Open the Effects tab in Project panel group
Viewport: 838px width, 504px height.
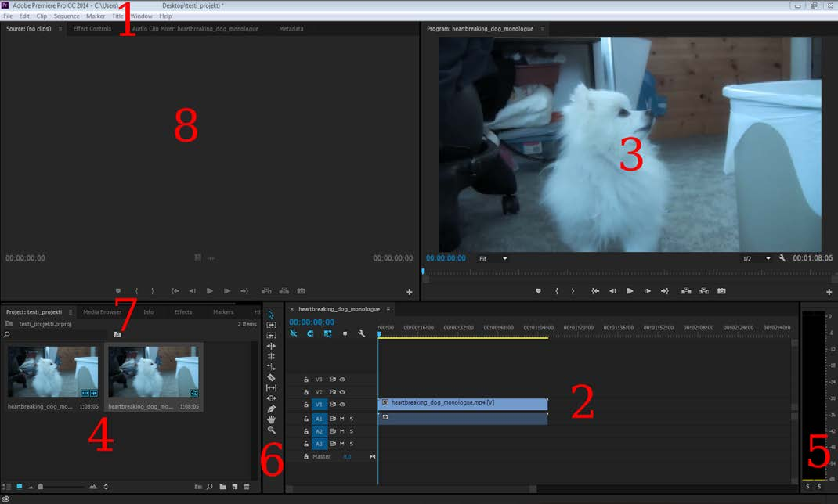[183, 311]
